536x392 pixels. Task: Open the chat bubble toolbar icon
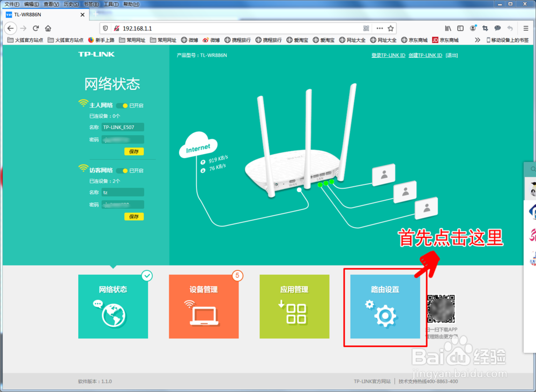point(498,28)
